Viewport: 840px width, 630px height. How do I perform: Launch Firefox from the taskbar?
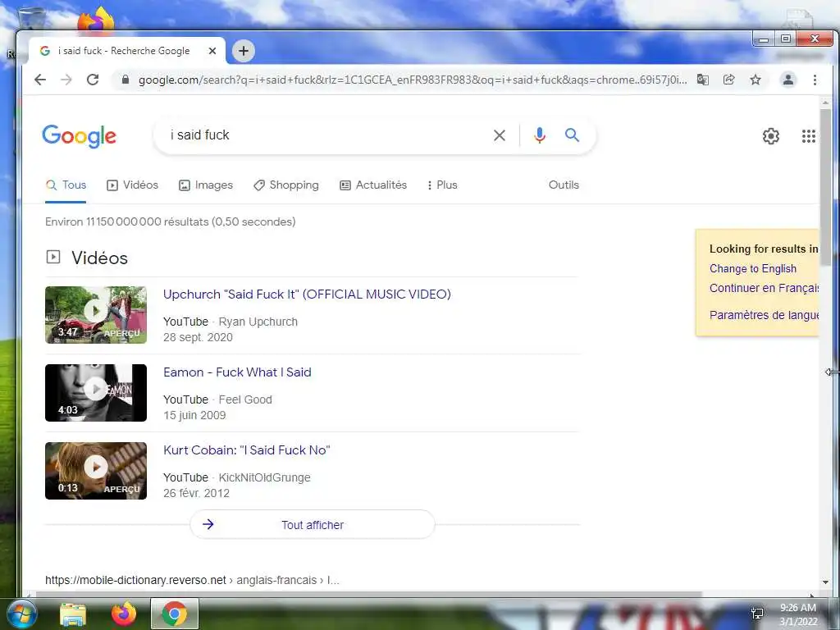tap(124, 614)
